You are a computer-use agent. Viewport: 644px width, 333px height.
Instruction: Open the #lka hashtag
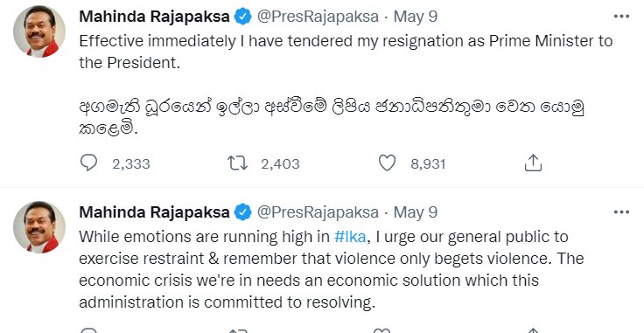click(350, 237)
